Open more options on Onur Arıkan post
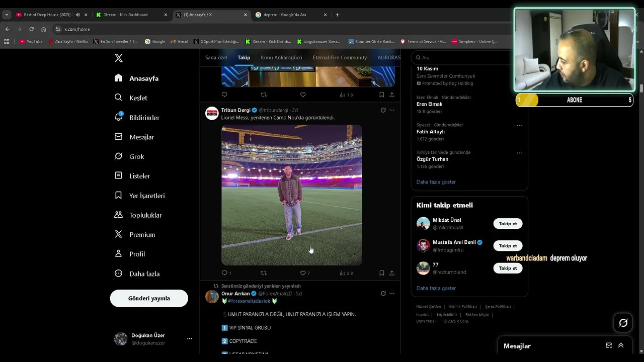Viewport: 644px width, 362px height. tap(392, 294)
